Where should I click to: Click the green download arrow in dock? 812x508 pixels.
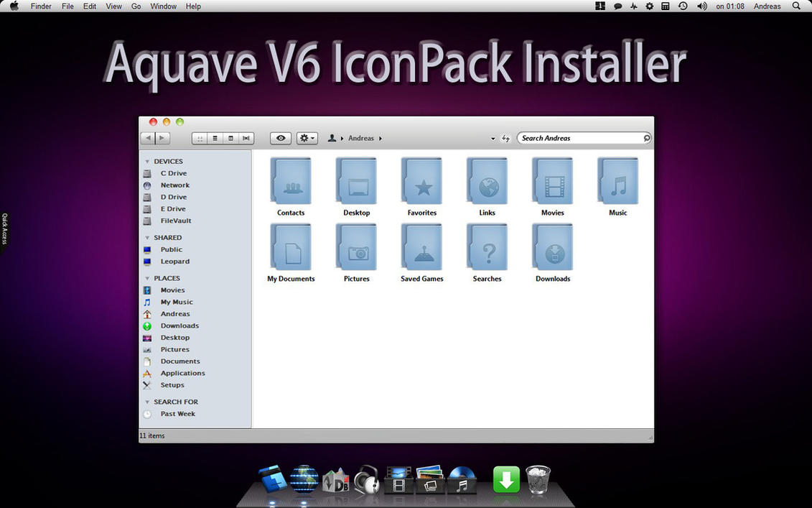click(506, 479)
